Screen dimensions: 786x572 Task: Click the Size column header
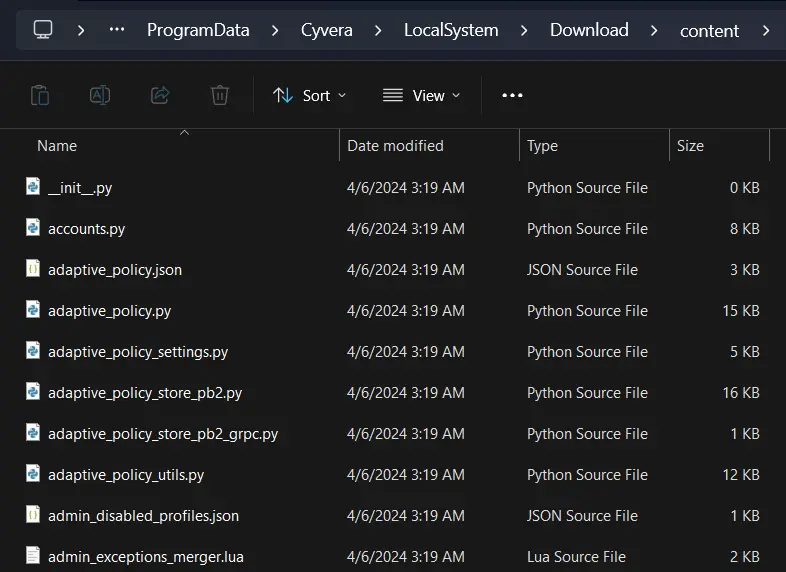click(690, 146)
